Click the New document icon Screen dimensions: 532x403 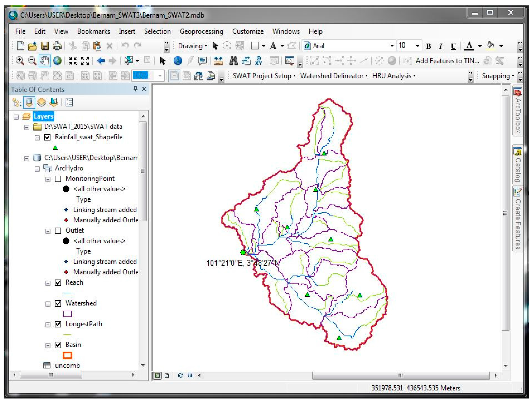(x=21, y=46)
